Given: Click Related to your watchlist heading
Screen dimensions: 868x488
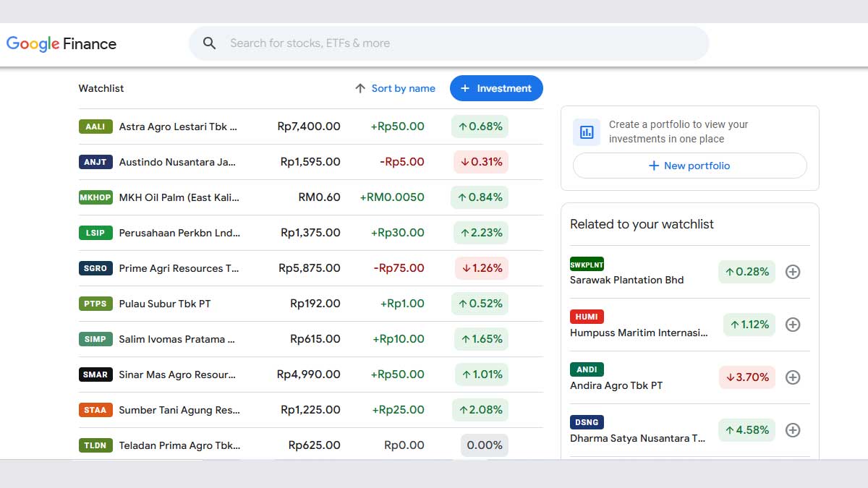Looking at the screenshot, I should pos(642,224).
